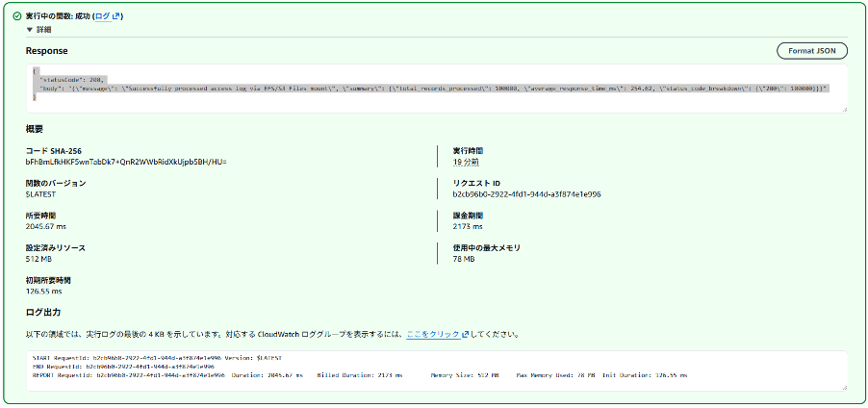Click the 19 分前 execution time value

(x=466, y=163)
